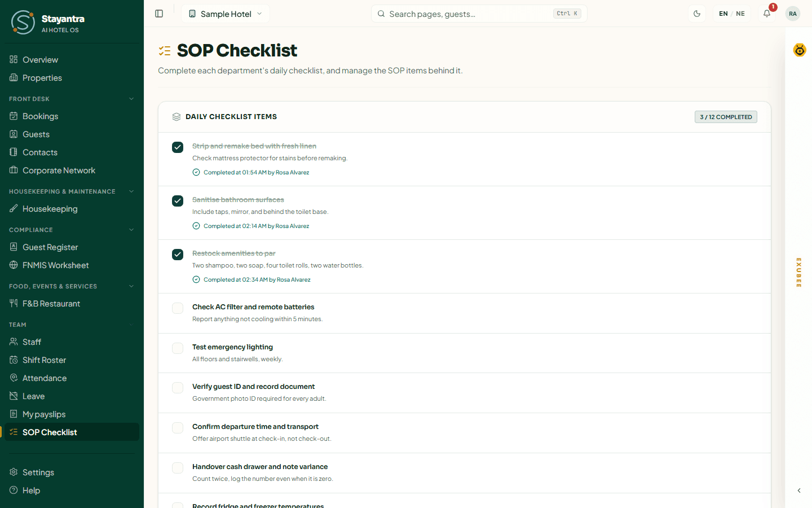Click the F&B Restaurant utensils icon
This screenshot has height=508, width=812.
pyautogui.click(x=14, y=304)
